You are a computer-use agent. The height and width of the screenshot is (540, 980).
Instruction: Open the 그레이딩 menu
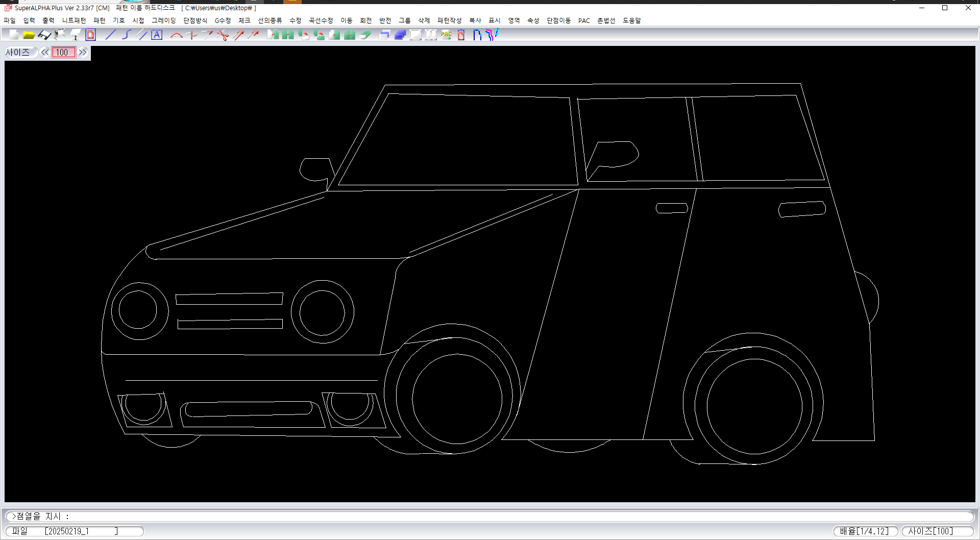(x=163, y=20)
